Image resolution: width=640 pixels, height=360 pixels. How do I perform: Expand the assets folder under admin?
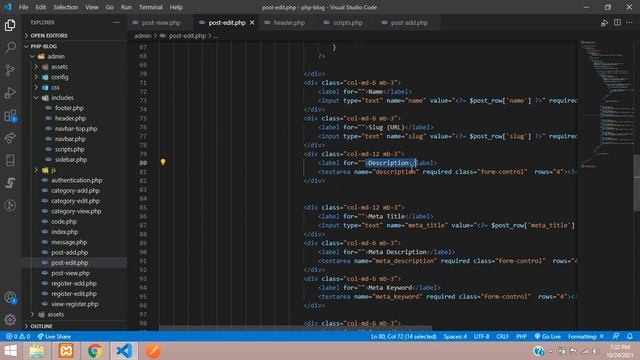click(x=59, y=67)
